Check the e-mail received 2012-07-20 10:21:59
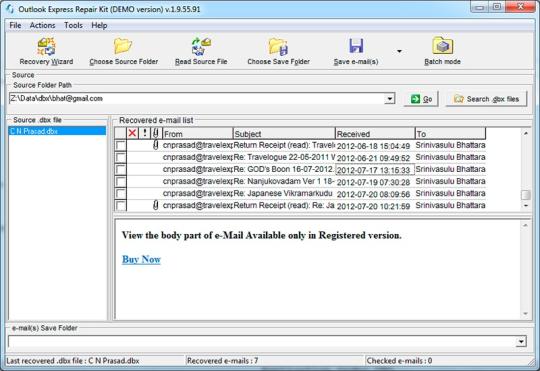 point(121,206)
